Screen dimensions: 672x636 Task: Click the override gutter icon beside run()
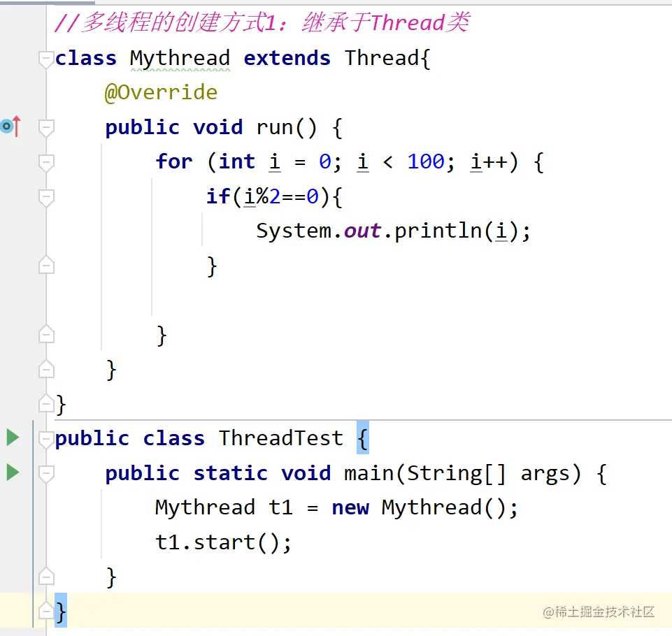click(10, 127)
